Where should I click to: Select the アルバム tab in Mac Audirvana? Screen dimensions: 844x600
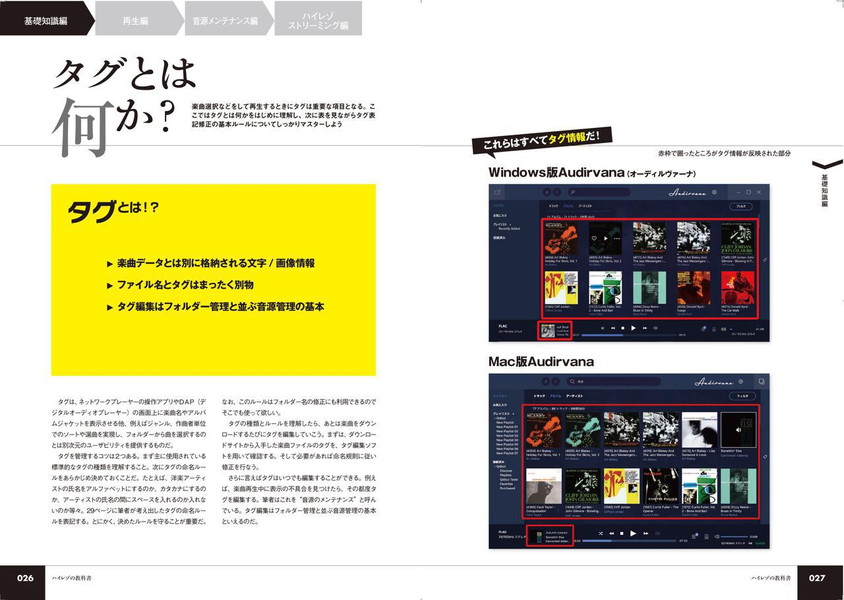pyautogui.click(x=555, y=396)
